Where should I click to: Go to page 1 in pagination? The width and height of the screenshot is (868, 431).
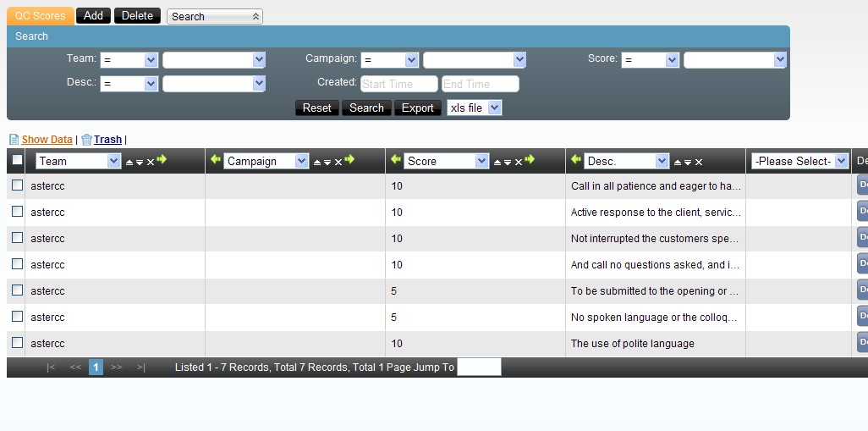[x=96, y=367]
